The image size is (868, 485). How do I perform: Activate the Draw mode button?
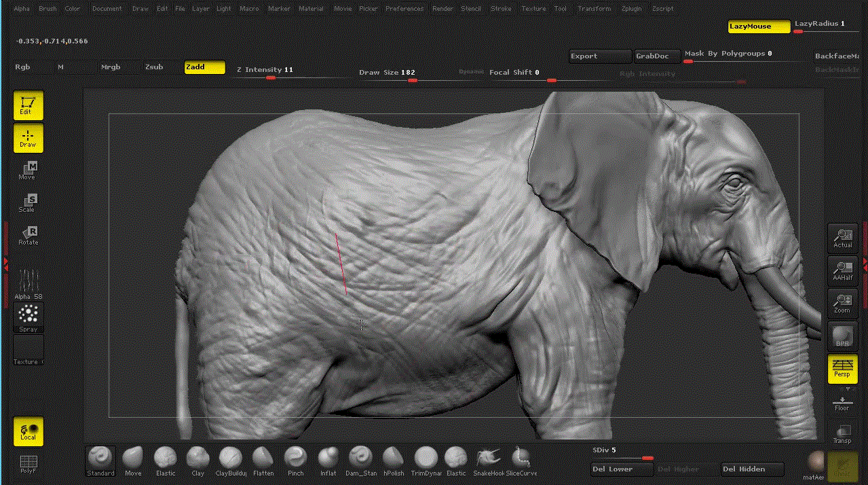pos(28,138)
